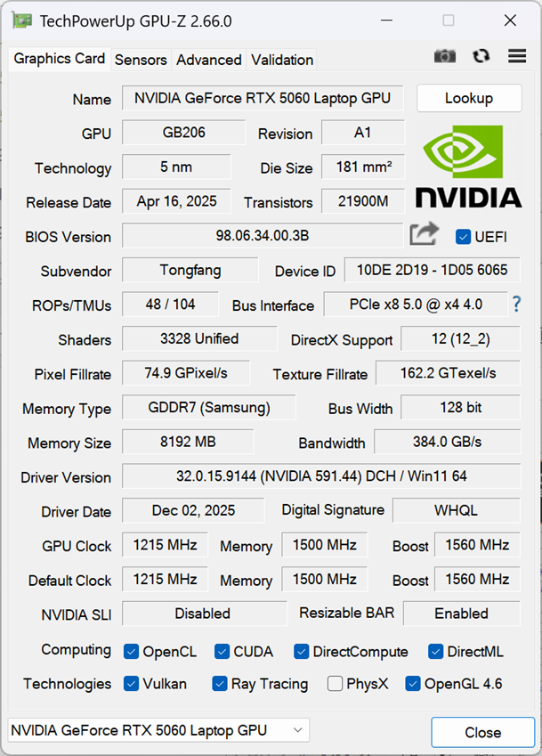This screenshot has width=542, height=756.
Task: Click the GPU-Z app icon in title bar
Action: click(x=21, y=20)
